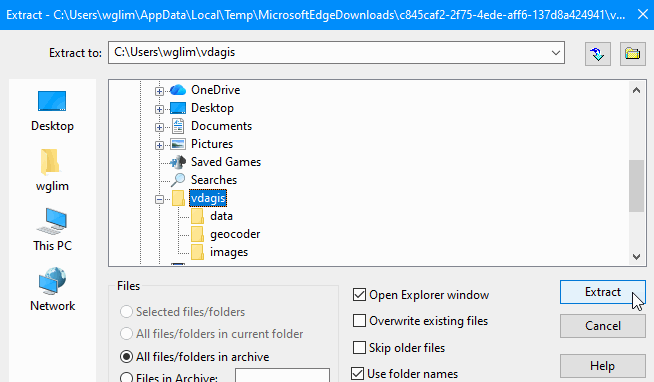Viewport: 654px width, 382px height.
Task: Select This PC shortcut in sidebar
Action: click(x=52, y=230)
